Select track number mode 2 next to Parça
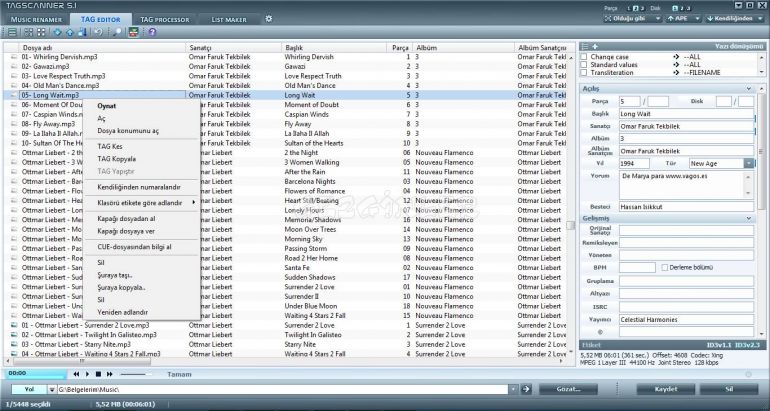Viewport: 770px width, 411px height. [x=635, y=8]
